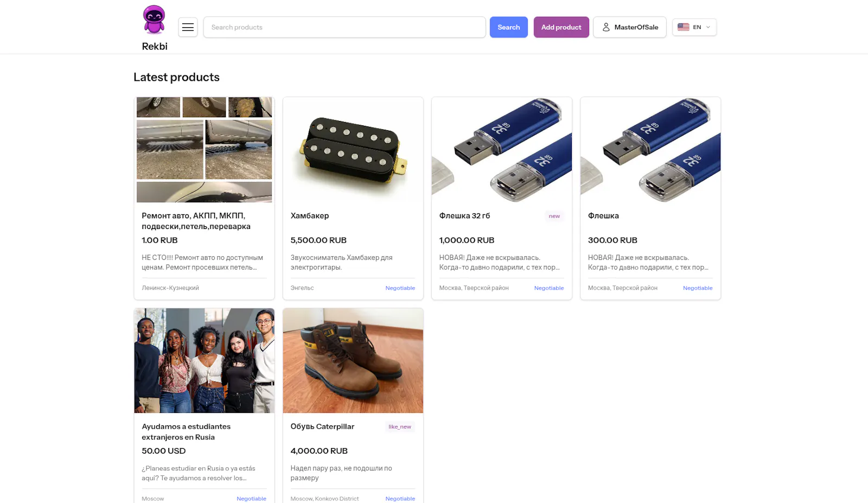Click the Надел пару раз description text
Image resolution: width=868 pixels, height=503 pixels.
(x=341, y=473)
